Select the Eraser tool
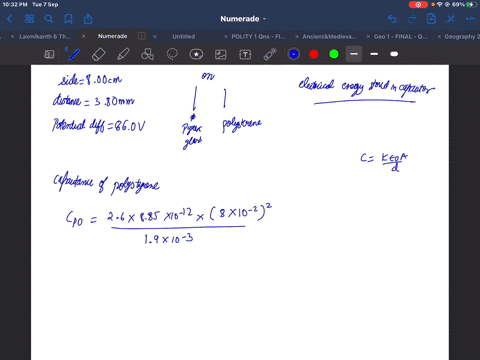The image size is (480, 360). pos(99,54)
